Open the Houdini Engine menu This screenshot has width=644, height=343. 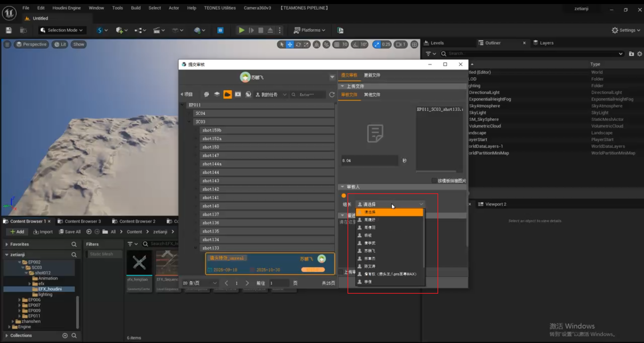tap(66, 8)
